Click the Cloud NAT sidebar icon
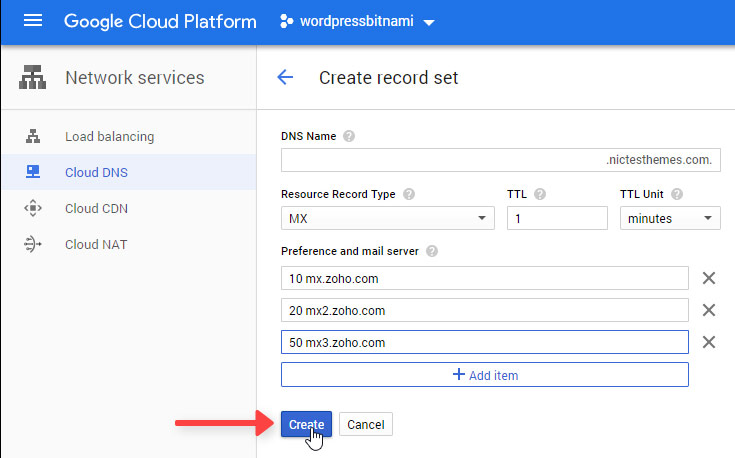This screenshot has width=735, height=458. [33, 244]
